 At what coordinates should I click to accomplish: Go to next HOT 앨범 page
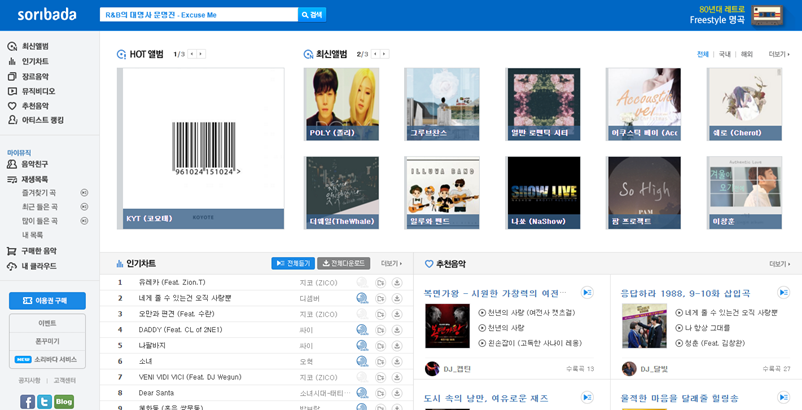201,54
